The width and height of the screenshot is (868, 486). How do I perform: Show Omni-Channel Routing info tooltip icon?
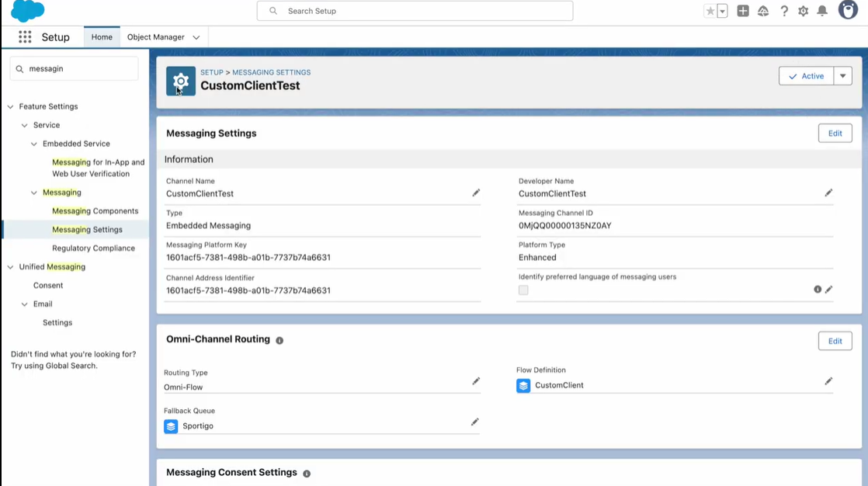point(279,340)
